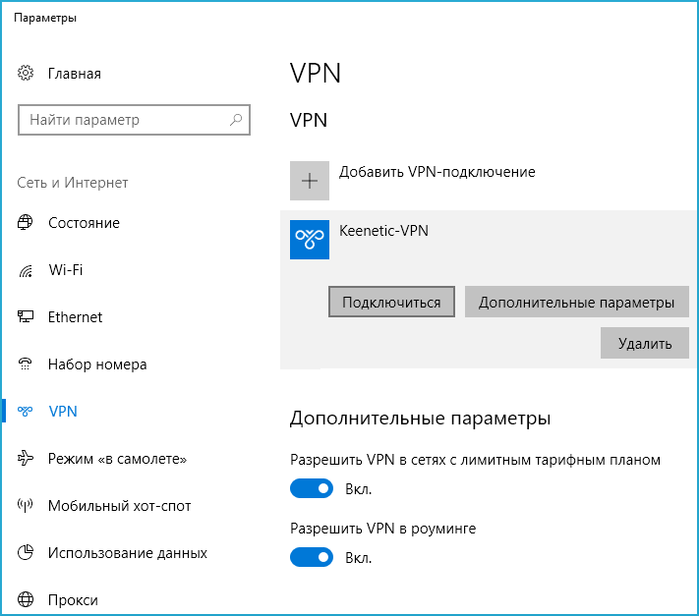Image resolution: width=699 pixels, height=616 pixels.
Task: Click the magnifier icon in search box
Action: coord(236,120)
